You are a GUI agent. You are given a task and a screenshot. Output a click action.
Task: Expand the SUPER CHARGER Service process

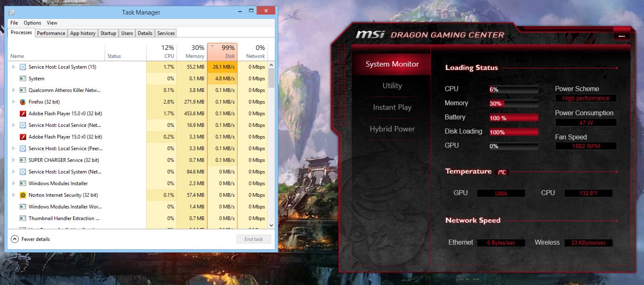coord(13,160)
